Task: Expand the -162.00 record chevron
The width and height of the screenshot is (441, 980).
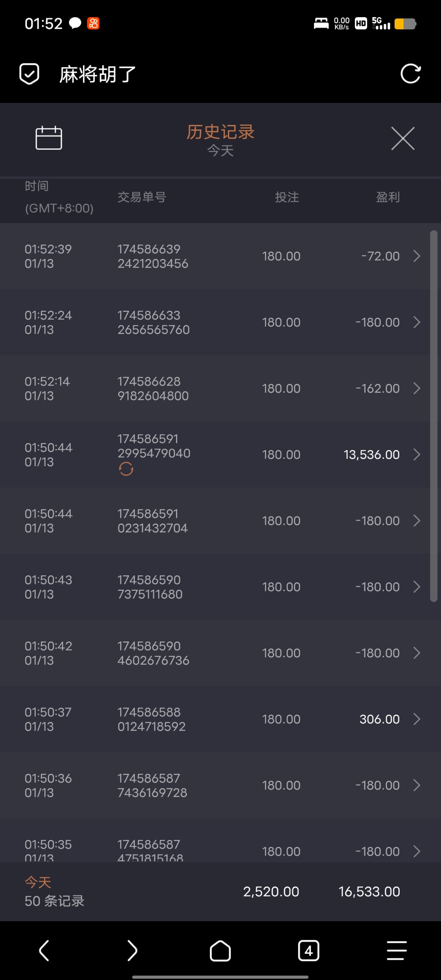Action: click(x=416, y=388)
